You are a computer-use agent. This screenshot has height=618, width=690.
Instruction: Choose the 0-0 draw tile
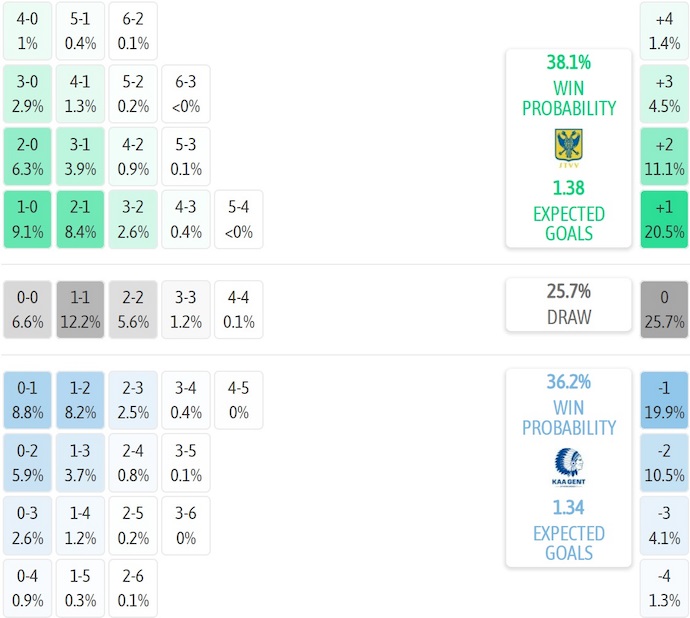(28, 310)
